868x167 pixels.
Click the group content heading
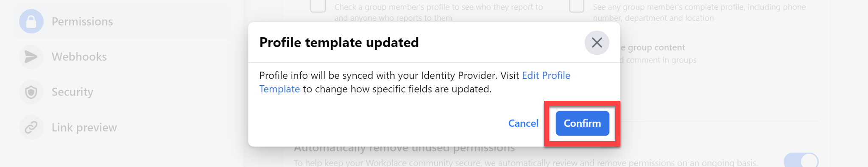coord(653,47)
